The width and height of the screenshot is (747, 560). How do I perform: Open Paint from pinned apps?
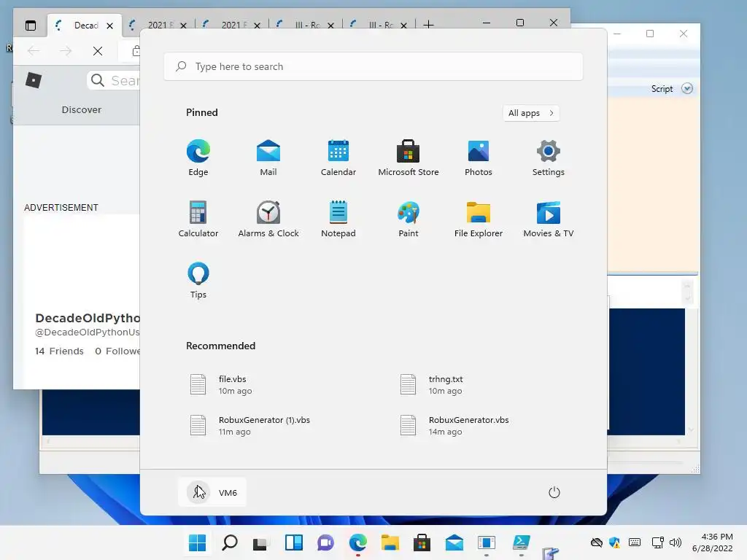tap(409, 219)
